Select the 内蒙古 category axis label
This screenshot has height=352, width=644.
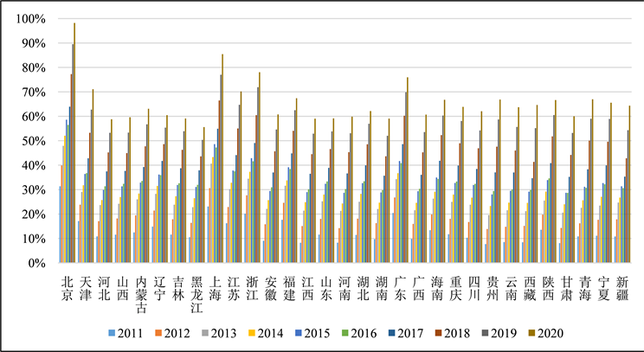[142, 294]
